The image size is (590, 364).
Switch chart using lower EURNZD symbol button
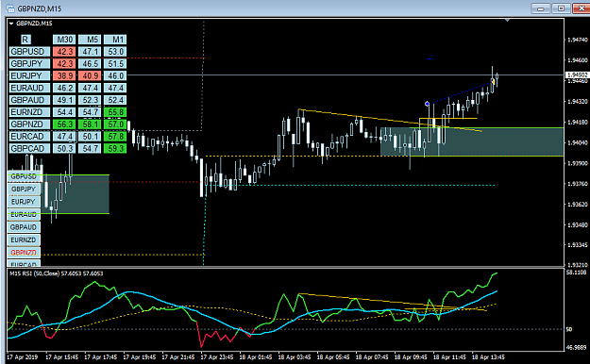click(24, 240)
